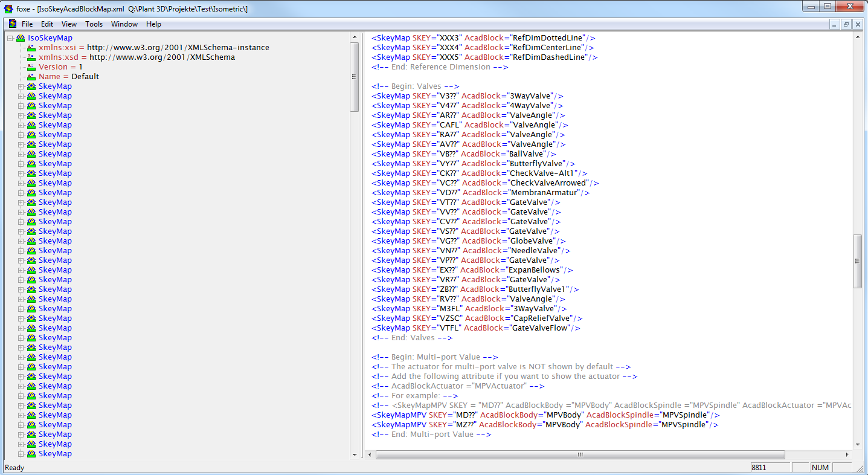The image size is (868, 475).
Task: Open the Window menu
Action: [x=124, y=24]
